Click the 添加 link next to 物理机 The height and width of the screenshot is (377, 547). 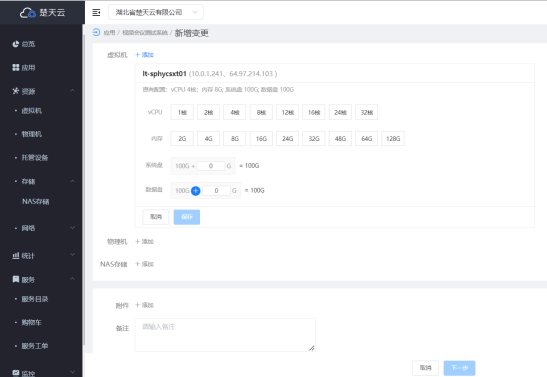(x=144, y=241)
